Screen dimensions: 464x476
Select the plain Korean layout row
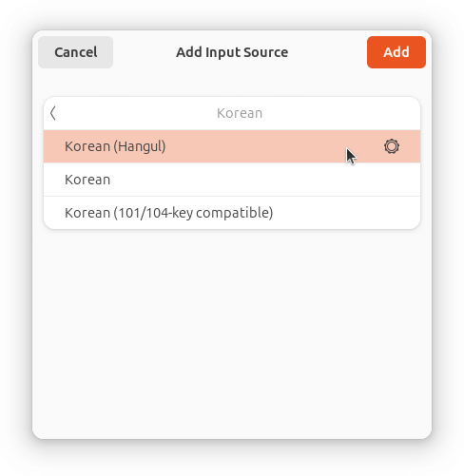(x=232, y=180)
